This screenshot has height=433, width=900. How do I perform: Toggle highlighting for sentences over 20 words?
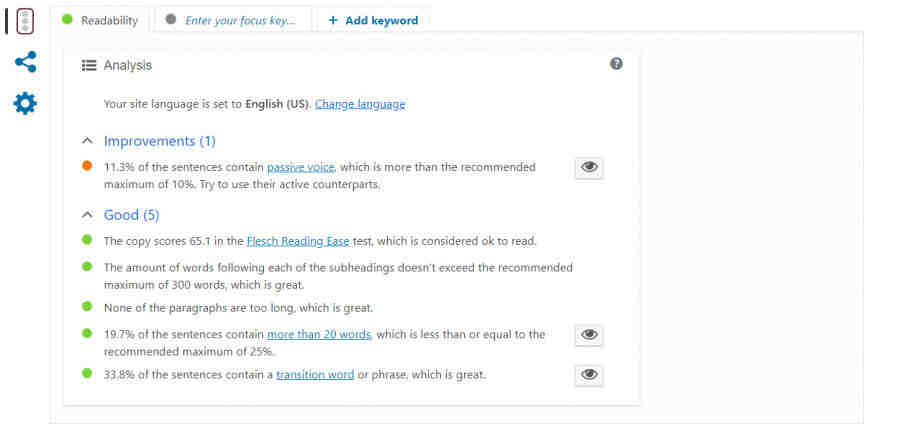click(x=589, y=335)
